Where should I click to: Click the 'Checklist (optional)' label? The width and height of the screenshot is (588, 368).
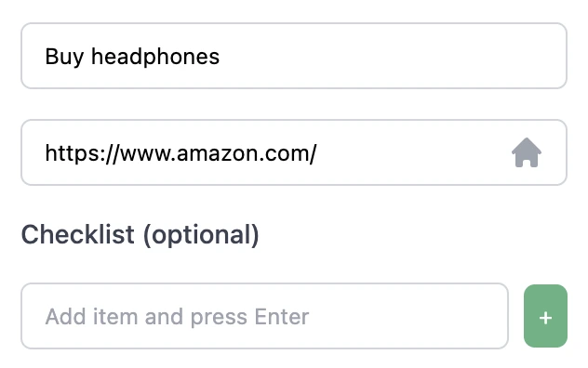[x=140, y=235]
